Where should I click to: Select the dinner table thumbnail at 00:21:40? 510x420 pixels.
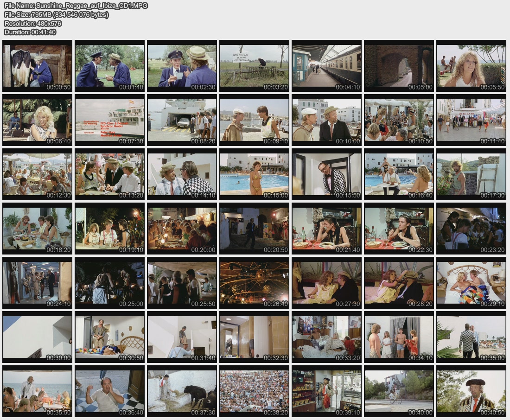[x=326, y=229]
